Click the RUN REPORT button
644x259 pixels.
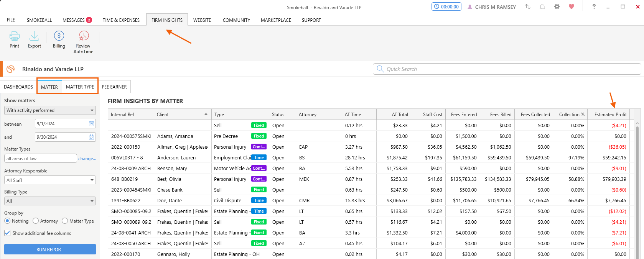pos(50,249)
